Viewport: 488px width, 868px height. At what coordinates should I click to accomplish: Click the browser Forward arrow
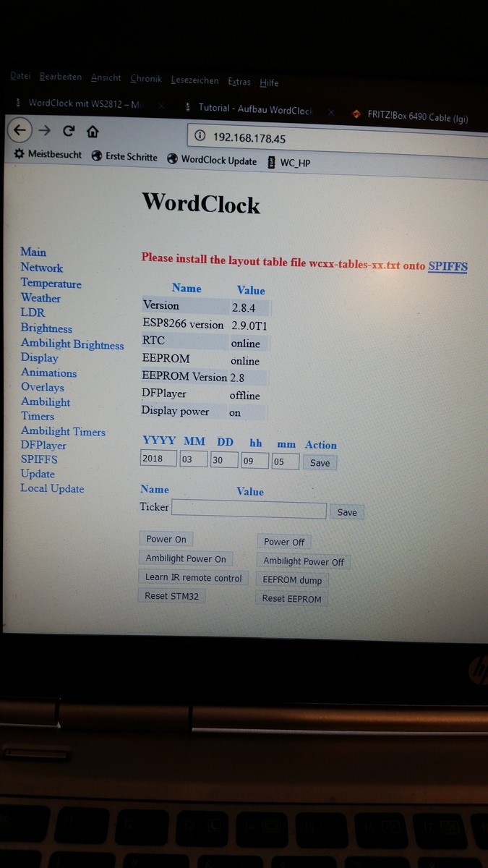(x=45, y=131)
